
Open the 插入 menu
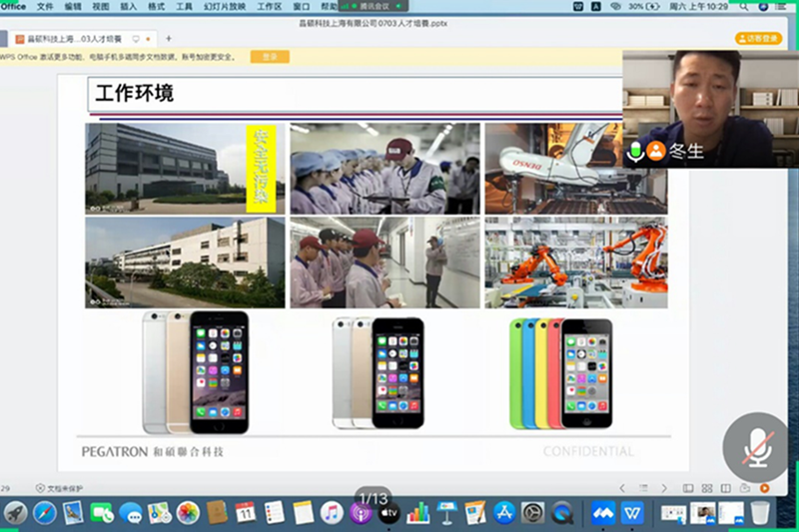coord(129,6)
